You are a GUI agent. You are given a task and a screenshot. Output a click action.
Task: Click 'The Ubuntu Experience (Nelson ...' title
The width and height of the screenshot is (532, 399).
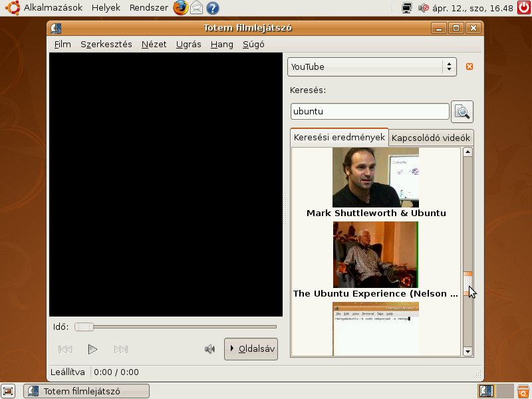376,293
